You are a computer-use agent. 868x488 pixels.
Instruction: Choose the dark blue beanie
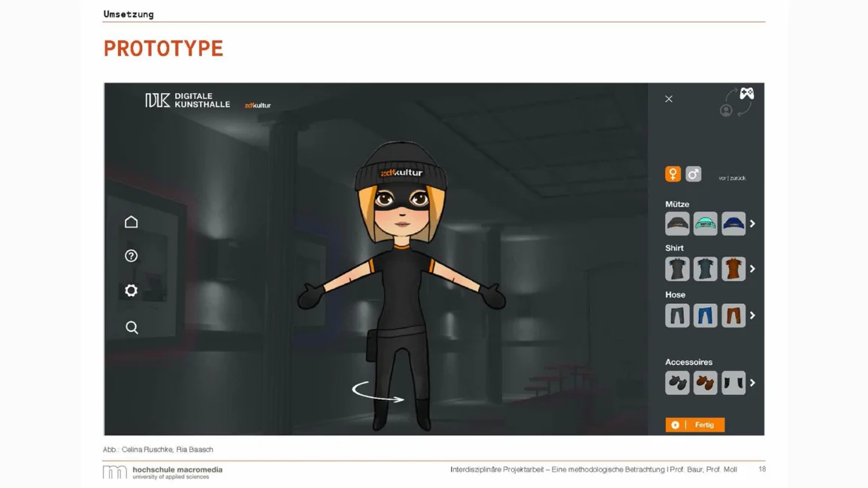[x=733, y=224]
